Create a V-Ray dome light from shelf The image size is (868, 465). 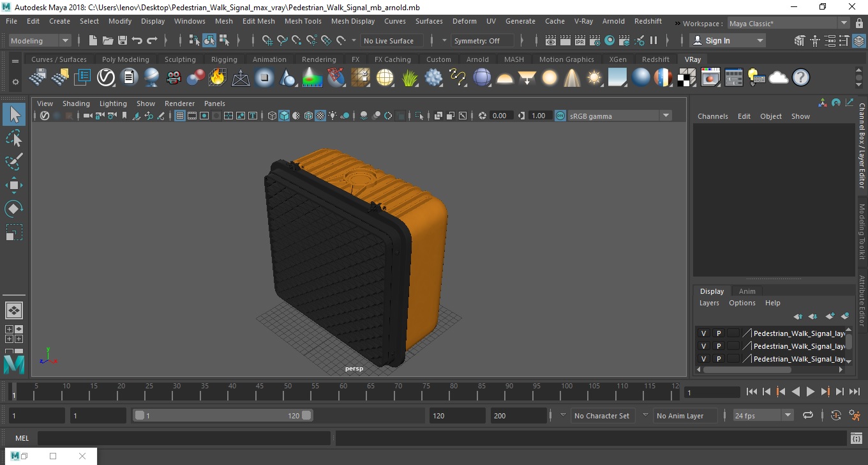click(505, 77)
